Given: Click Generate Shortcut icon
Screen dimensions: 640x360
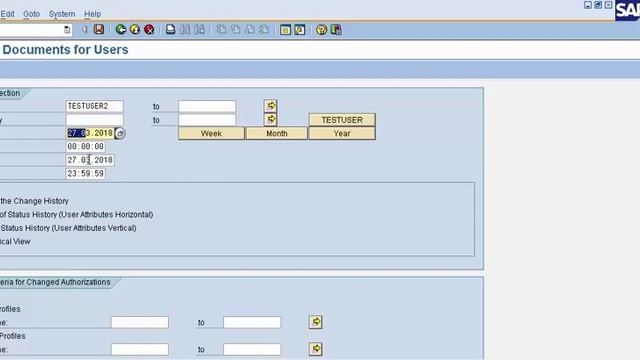Looking at the screenshot, I should point(300,29).
